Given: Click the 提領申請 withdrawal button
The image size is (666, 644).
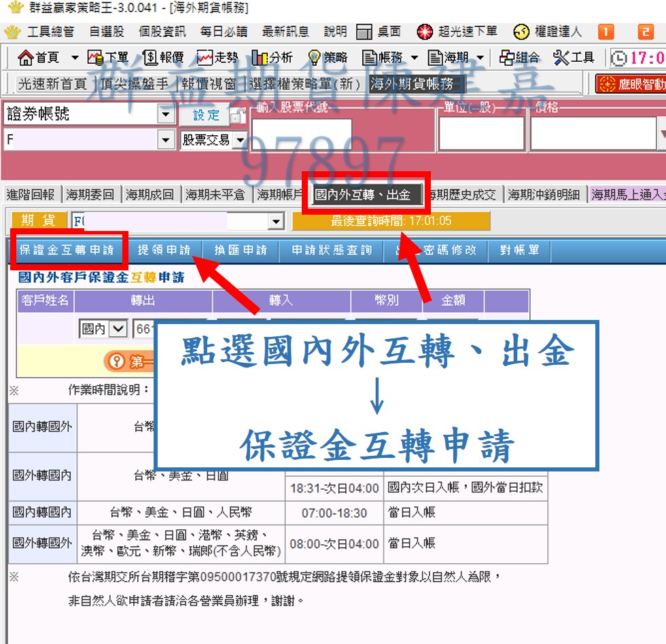Looking at the screenshot, I should point(164,250).
